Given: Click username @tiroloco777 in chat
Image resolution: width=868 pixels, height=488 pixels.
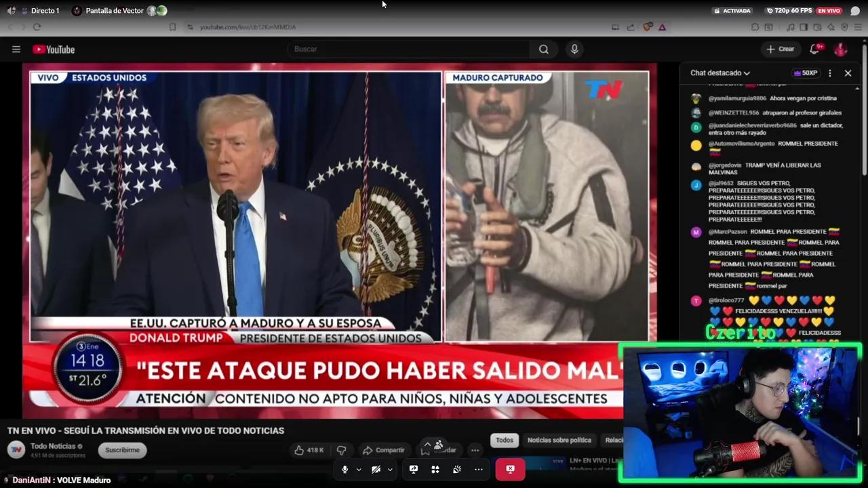Looking at the screenshot, I should click(726, 300).
